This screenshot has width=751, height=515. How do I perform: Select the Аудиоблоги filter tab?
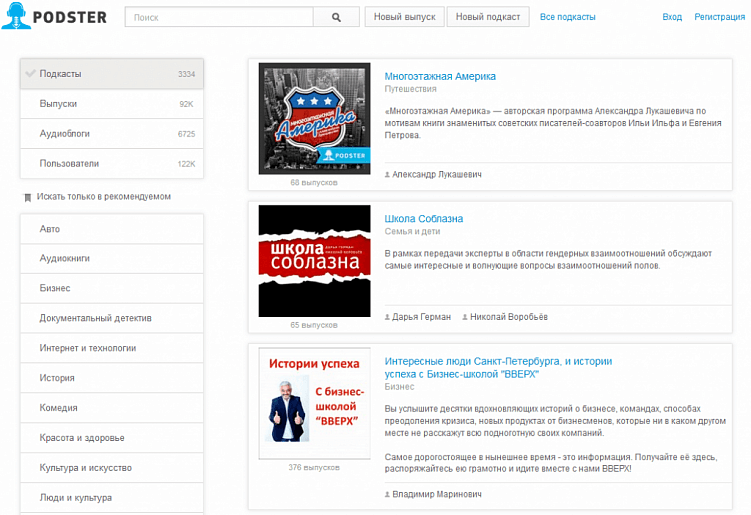pyautogui.click(x=112, y=134)
